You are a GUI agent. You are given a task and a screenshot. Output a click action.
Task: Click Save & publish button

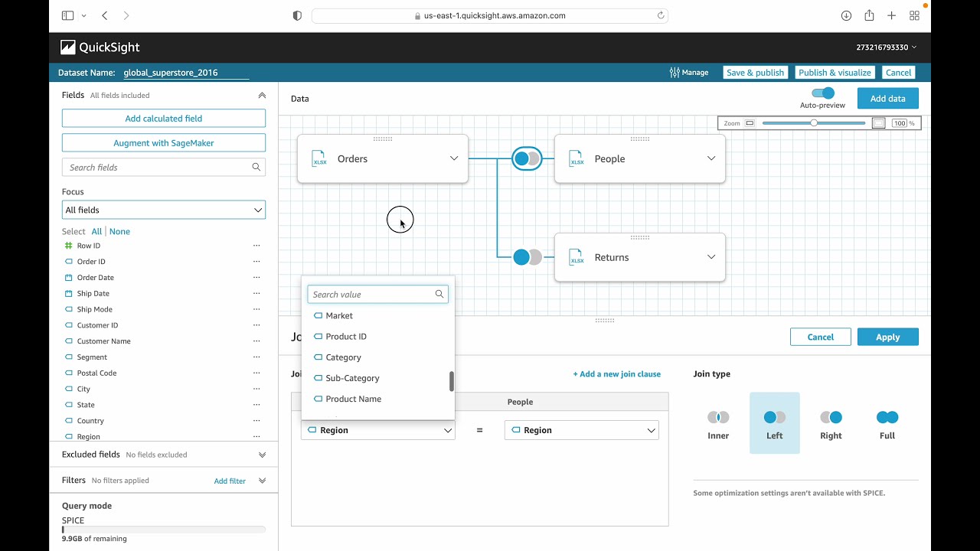point(755,73)
